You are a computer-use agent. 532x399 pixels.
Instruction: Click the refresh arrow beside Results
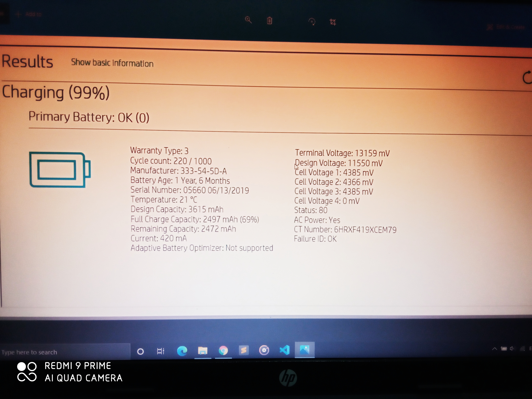527,77
